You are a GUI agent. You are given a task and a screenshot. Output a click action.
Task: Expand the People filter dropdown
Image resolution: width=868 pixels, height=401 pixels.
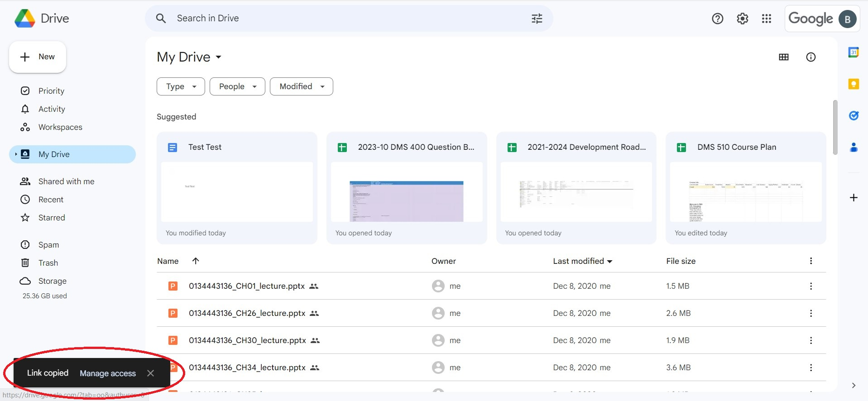[237, 86]
